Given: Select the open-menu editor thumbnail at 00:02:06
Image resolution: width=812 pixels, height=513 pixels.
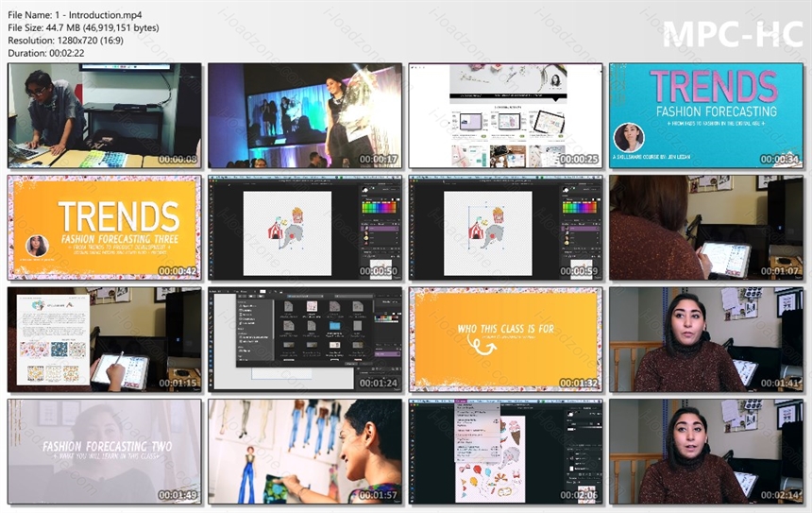Looking at the screenshot, I should click(505, 452).
